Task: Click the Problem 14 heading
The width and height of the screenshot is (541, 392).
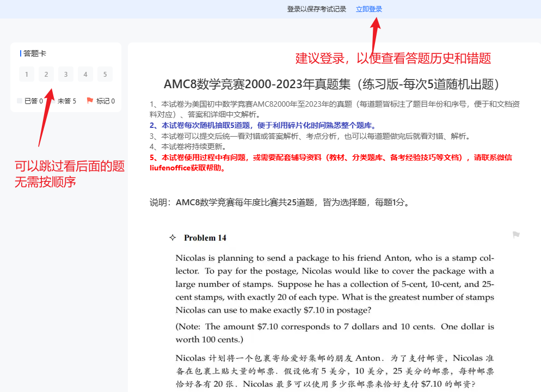Action: point(205,238)
